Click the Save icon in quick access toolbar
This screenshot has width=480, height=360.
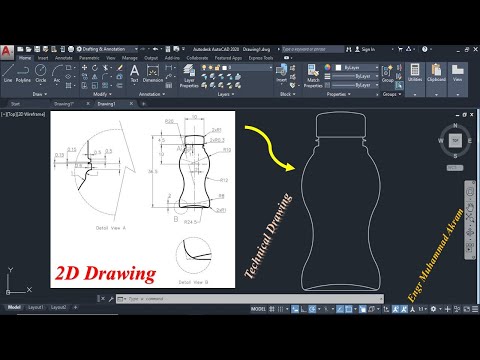[37, 49]
